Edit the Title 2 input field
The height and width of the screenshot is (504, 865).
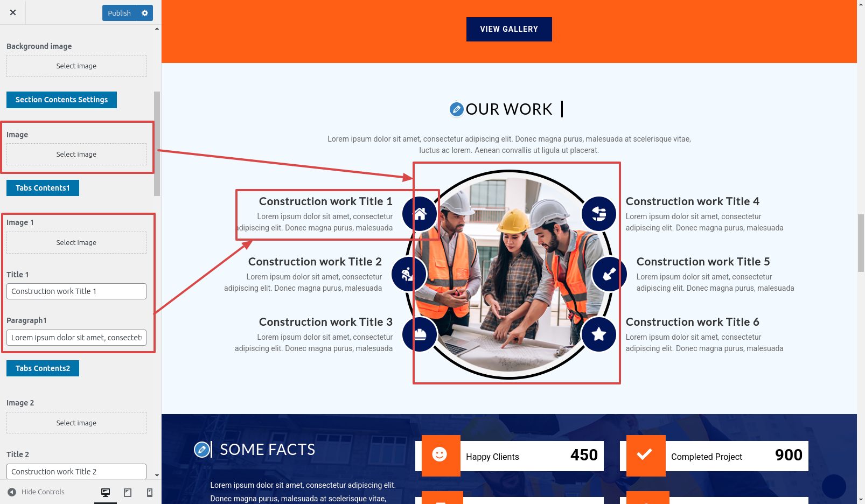click(76, 472)
